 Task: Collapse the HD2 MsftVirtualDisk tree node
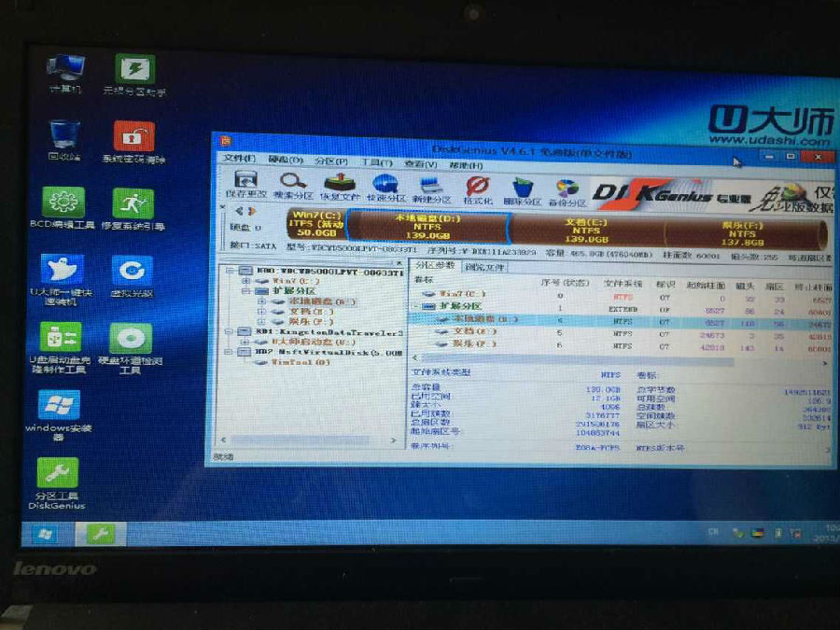(x=229, y=352)
